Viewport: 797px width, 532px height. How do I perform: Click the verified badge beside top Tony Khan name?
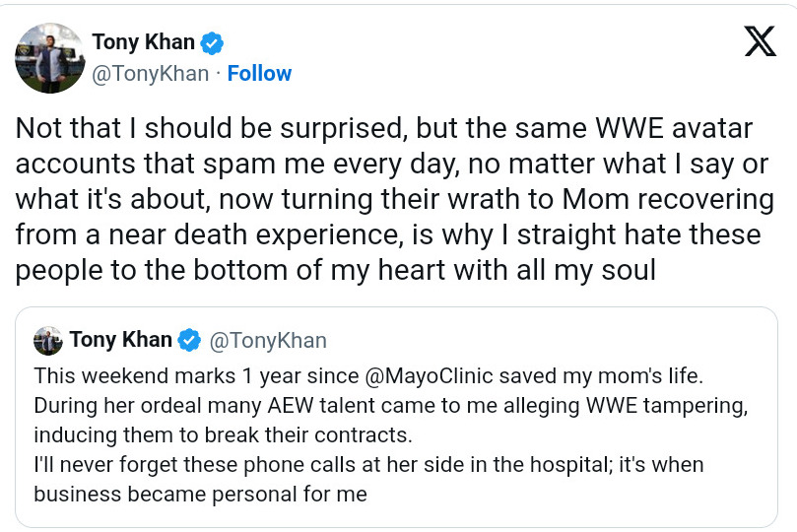coord(212,42)
